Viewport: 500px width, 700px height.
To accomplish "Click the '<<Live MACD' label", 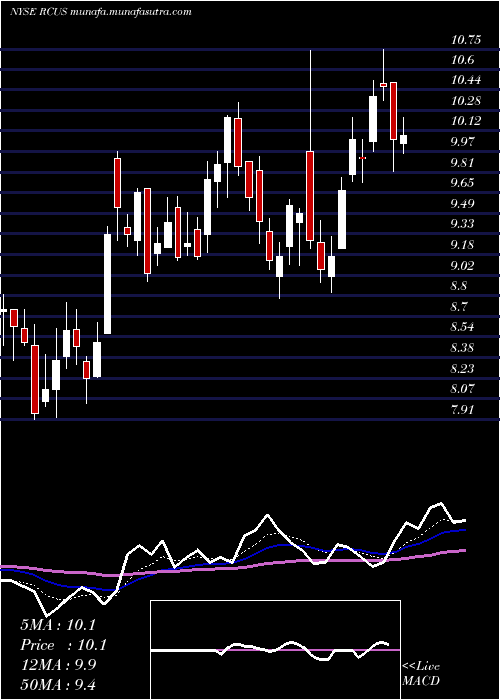I will click(x=421, y=673).
